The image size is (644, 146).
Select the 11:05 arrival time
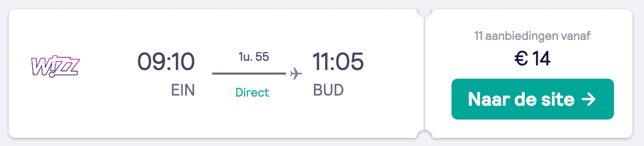(x=338, y=61)
